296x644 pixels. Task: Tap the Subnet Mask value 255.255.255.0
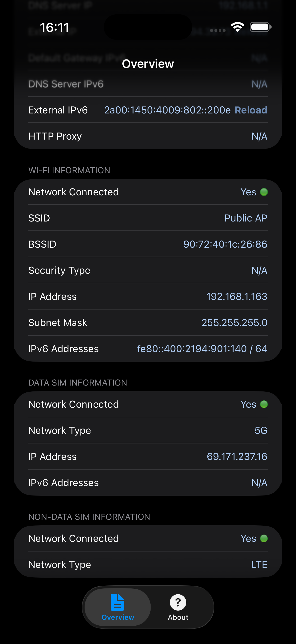click(x=234, y=322)
